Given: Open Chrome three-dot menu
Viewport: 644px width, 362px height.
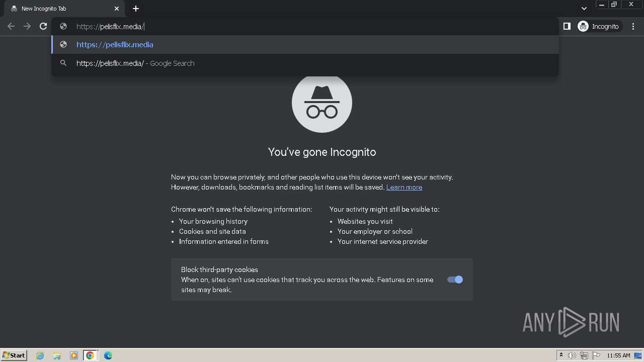Looking at the screenshot, I should coord(633,26).
